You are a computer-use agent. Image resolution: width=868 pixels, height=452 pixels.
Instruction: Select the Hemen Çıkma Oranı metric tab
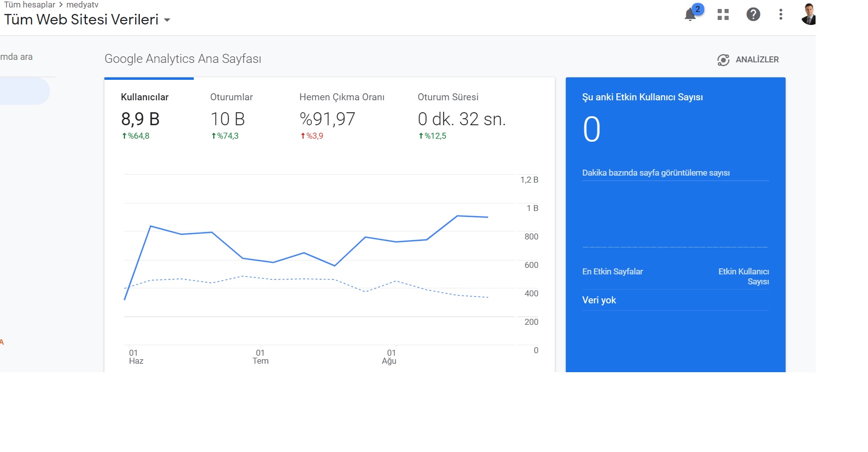(x=342, y=116)
